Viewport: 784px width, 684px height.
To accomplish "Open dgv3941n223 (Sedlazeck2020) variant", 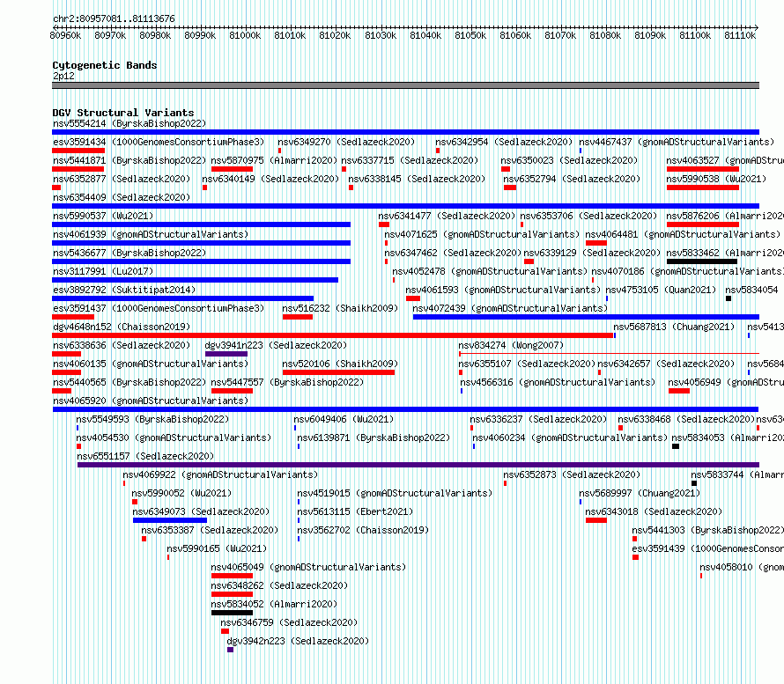I will pos(276,345).
